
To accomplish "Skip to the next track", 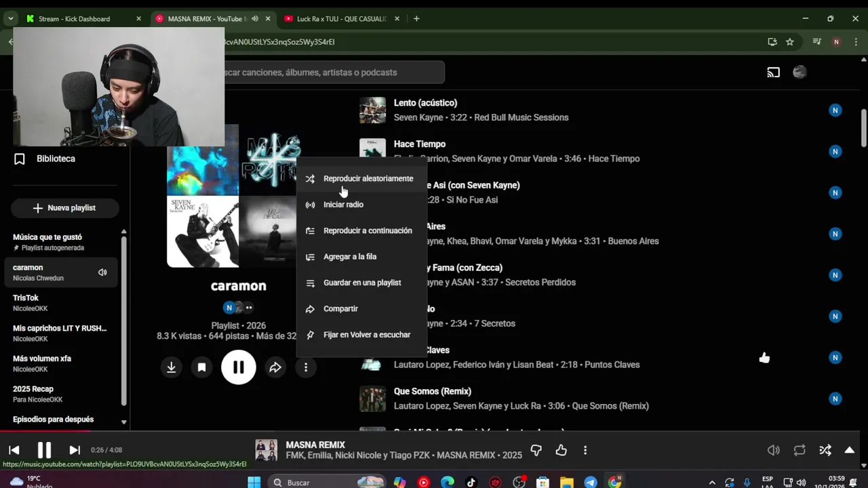I will tap(75, 450).
